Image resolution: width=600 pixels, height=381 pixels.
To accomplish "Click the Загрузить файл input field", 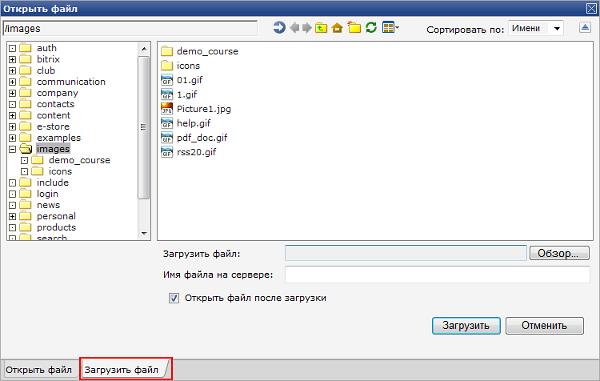I will 406,253.
